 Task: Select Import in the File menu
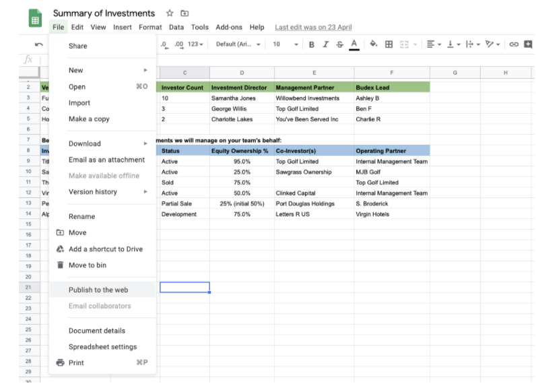tap(102, 103)
